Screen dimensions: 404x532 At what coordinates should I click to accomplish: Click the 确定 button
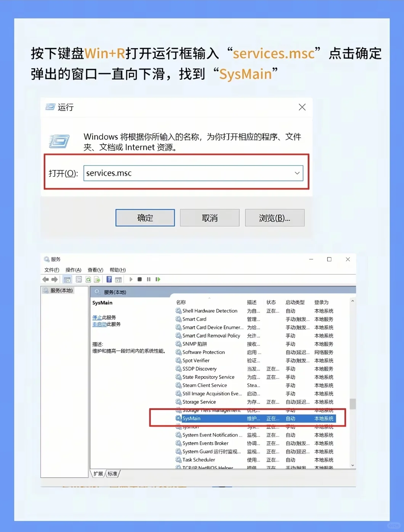point(145,218)
